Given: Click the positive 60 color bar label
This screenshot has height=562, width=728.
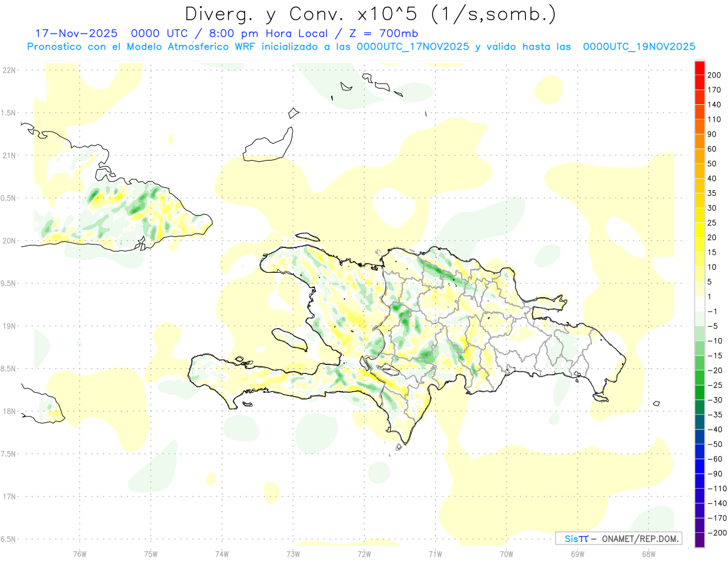Looking at the screenshot, I should tap(712, 149).
